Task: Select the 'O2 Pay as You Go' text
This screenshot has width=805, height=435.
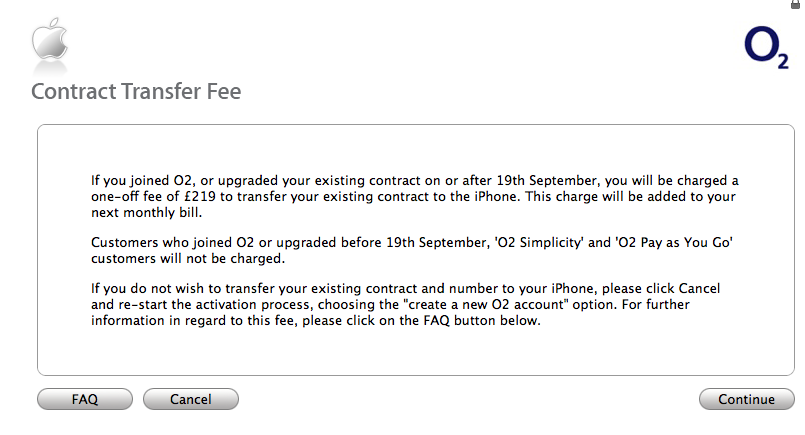Action: (x=674, y=243)
